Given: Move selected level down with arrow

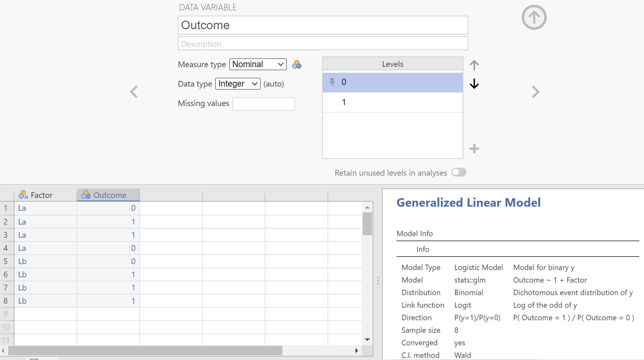Looking at the screenshot, I should click(474, 84).
